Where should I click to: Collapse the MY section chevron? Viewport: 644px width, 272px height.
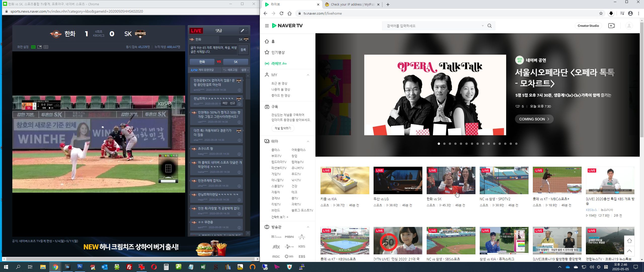[x=308, y=75]
